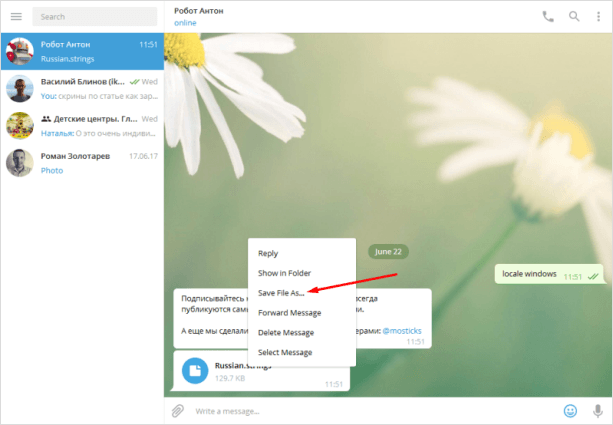Click the 11:51 time on Робот Антон row
The width and height of the screenshot is (613, 425).
point(148,45)
